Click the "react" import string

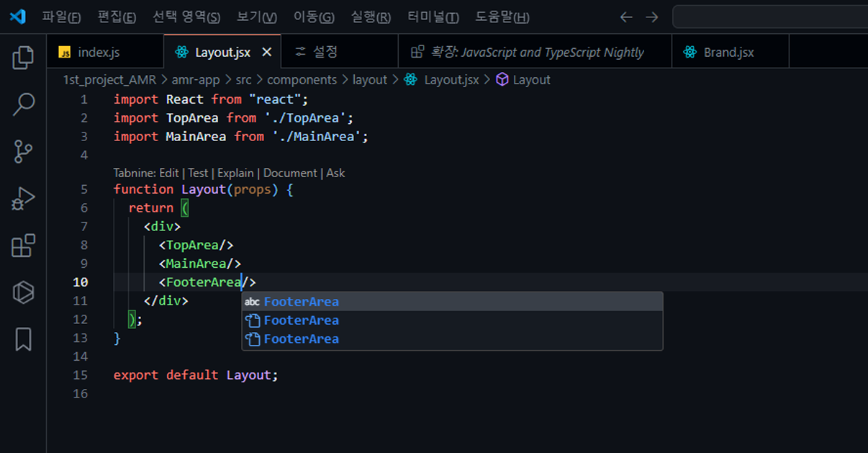click(275, 99)
